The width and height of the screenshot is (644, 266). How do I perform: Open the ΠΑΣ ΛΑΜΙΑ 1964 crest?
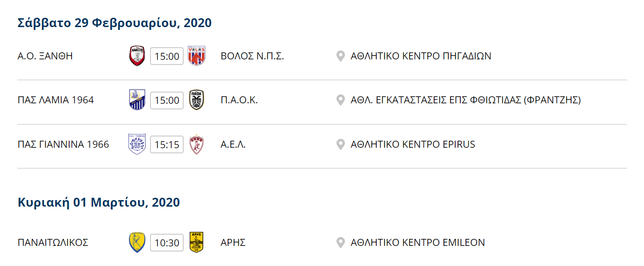click(137, 100)
